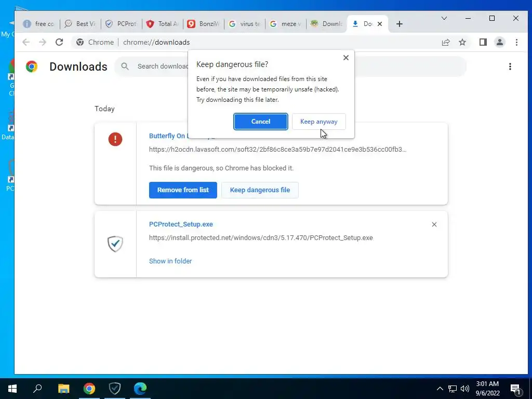Click the Chrome logo beside Downloads

[x=32, y=66]
